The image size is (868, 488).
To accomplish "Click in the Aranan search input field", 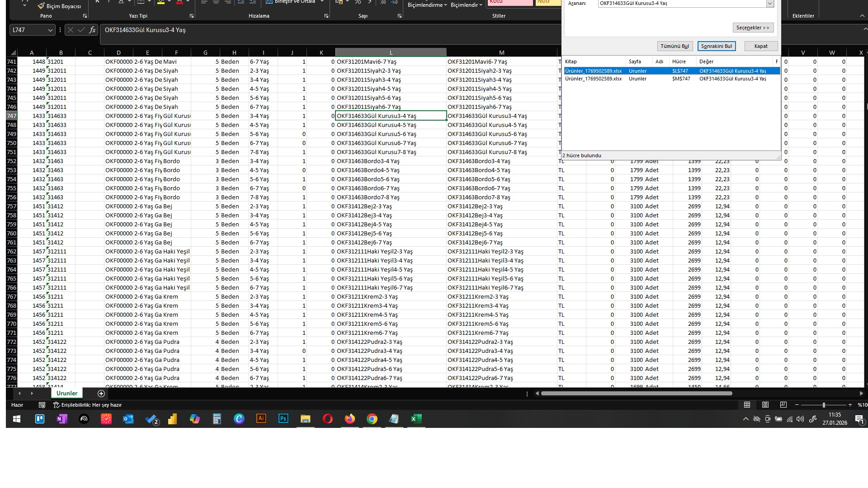I will pyautogui.click(x=682, y=3).
